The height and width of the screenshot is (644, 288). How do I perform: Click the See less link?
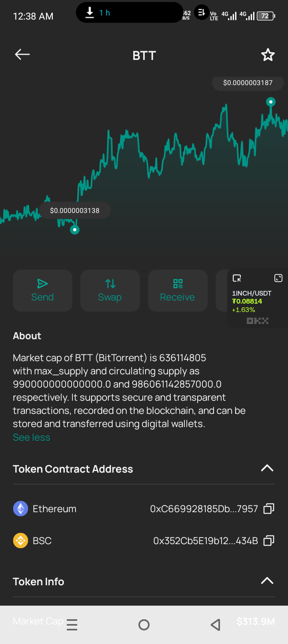(32, 437)
